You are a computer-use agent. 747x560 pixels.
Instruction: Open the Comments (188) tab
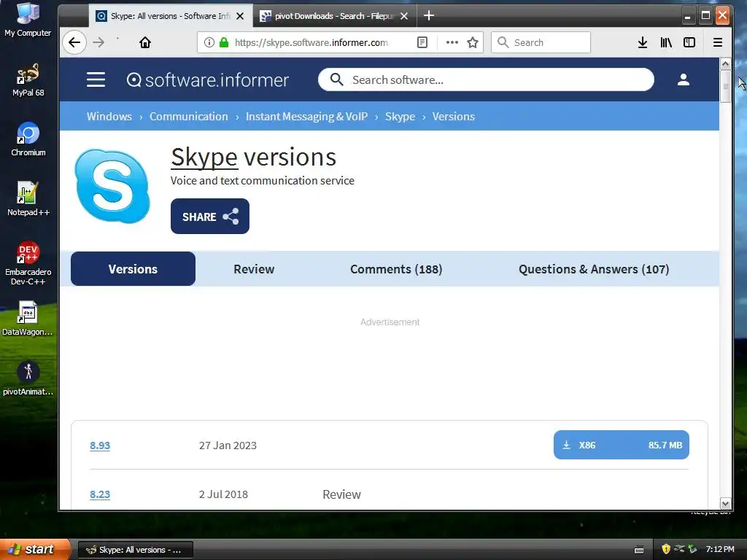coord(396,269)
